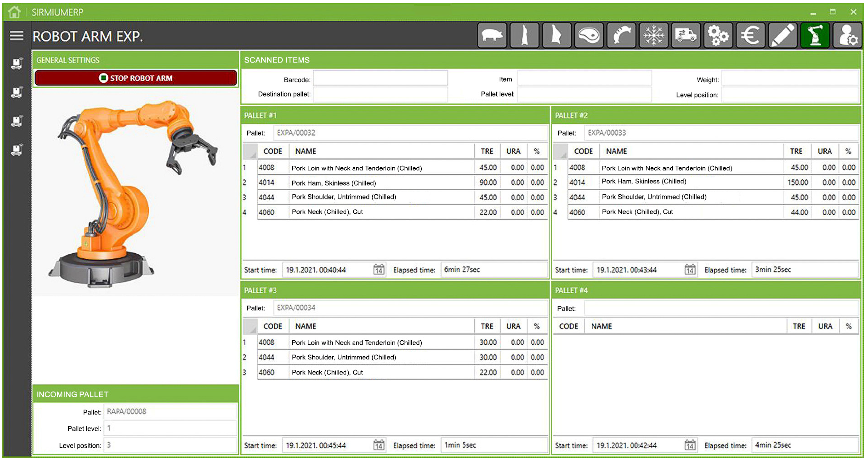This screenshot has height=461, width=868.
Task: Open the second carcass-half module icon
Action: click(x=557, y=35)
